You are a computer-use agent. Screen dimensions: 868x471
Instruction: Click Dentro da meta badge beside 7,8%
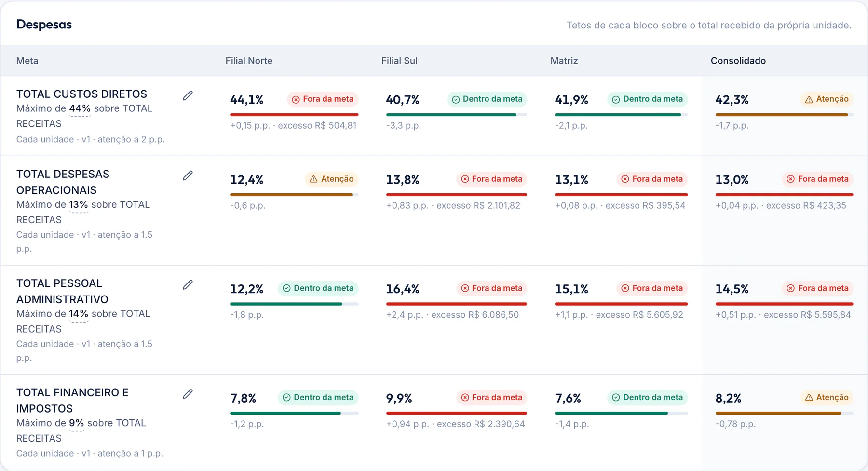click(x=318, y=398)
